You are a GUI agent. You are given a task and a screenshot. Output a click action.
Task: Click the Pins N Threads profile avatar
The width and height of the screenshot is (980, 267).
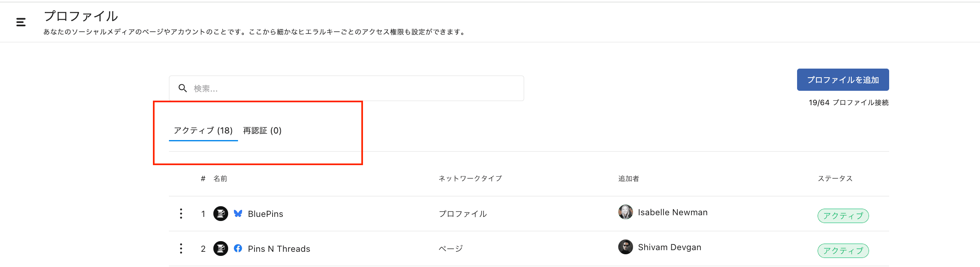221,249
